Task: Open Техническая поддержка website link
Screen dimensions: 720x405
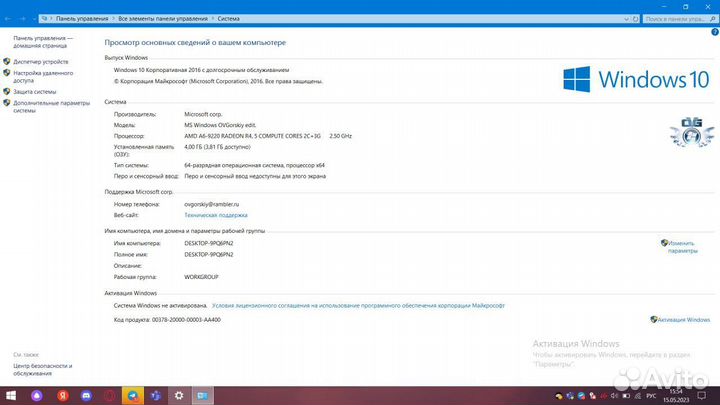Action: pyautogui.click(x=216, y=215)
